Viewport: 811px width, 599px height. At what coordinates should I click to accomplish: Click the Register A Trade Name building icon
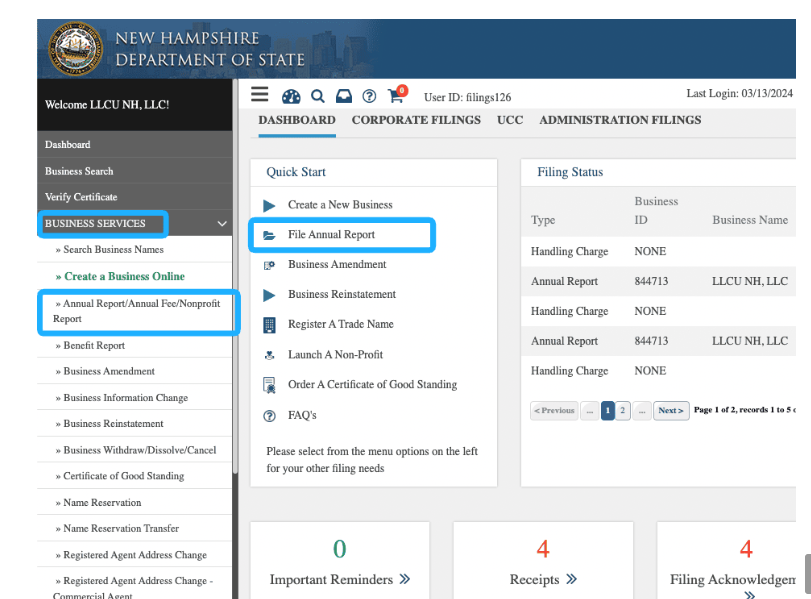point(269,325)
